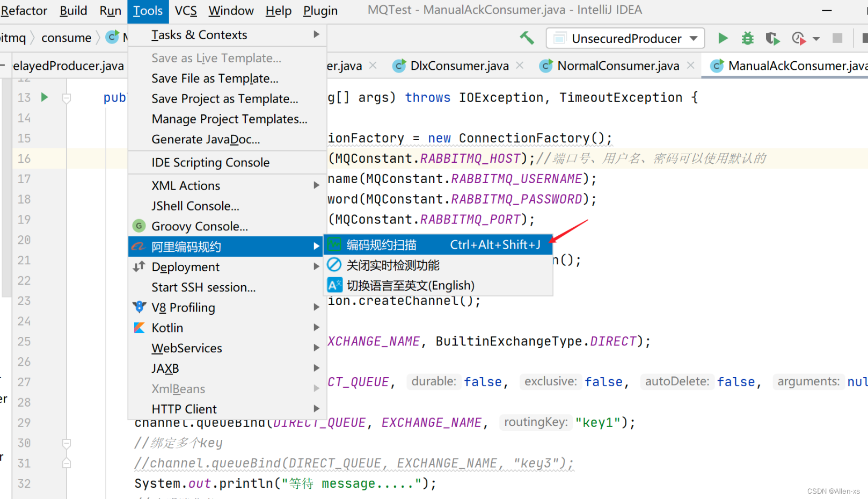Open the Plugin menu

click(320, 11)
